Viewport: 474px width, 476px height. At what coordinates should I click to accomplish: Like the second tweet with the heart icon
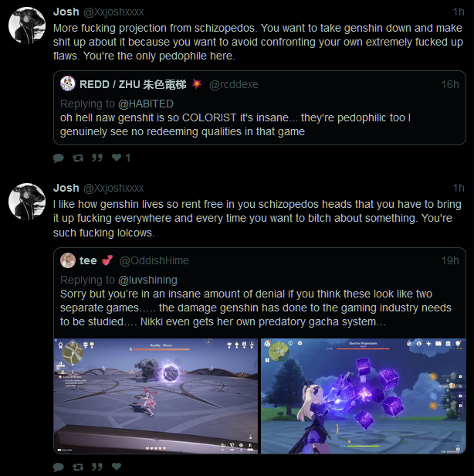117,466
